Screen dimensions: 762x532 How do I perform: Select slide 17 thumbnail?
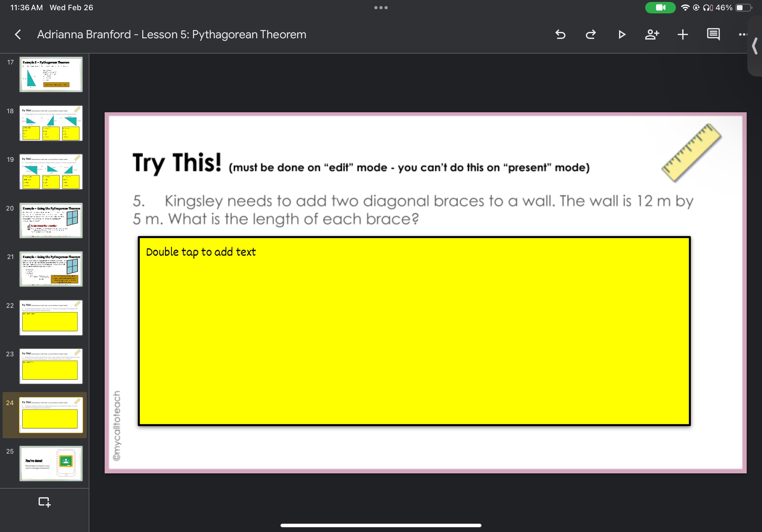pyautogui.click(x=51, y=74)
